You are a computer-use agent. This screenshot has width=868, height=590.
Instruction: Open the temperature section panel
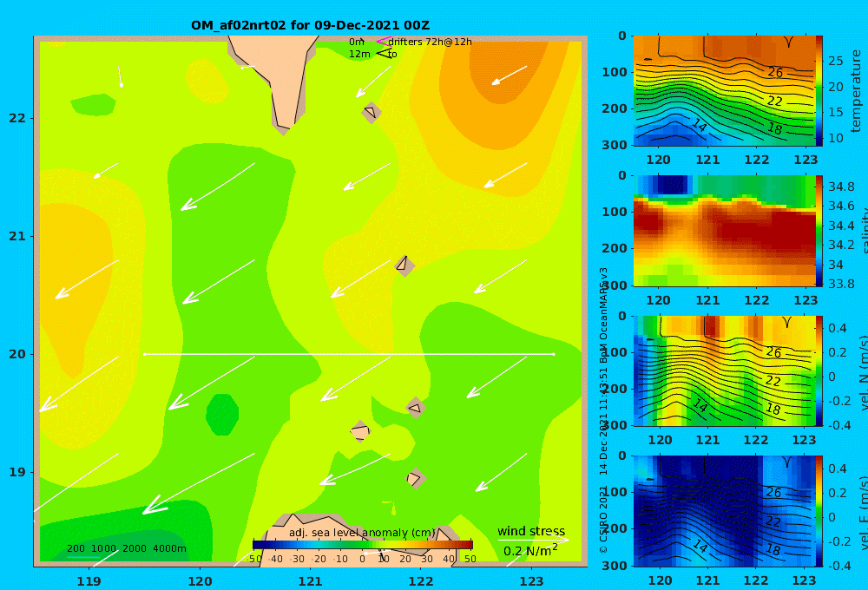coord(724,91)
